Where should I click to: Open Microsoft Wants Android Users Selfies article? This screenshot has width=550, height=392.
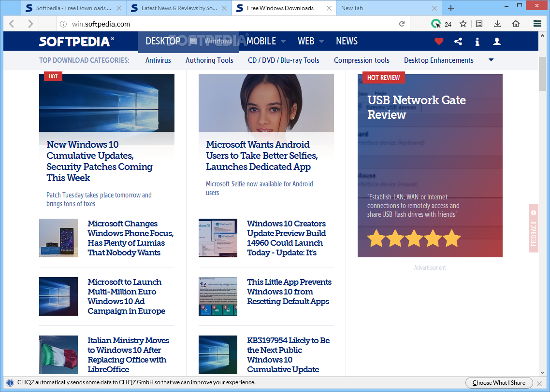click(x=261, y=155)
